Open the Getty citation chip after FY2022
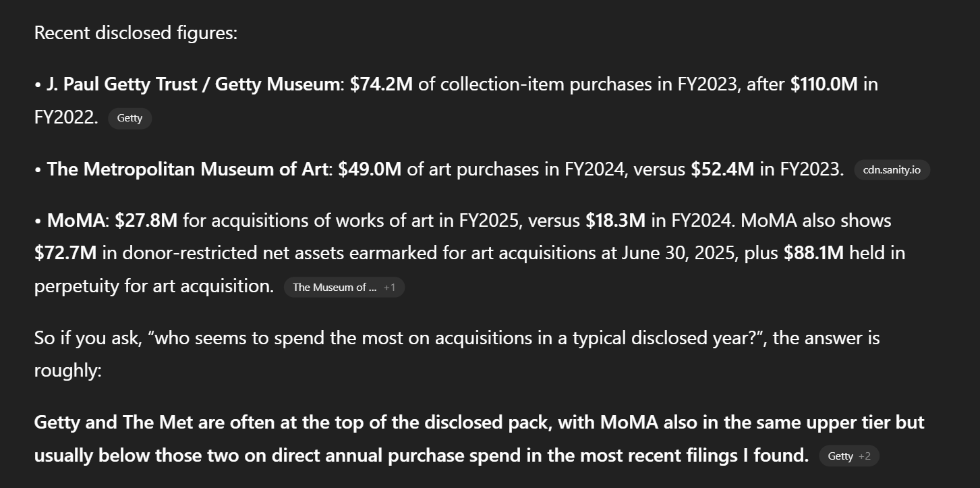Viewport: 980px width, 488px height. (x=129, y=118)
